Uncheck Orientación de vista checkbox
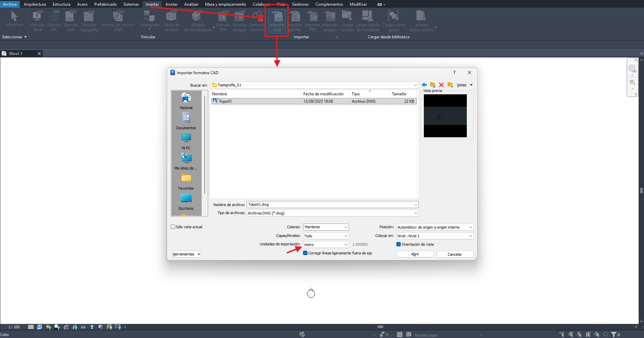644x338 pixels. point(399,244)
